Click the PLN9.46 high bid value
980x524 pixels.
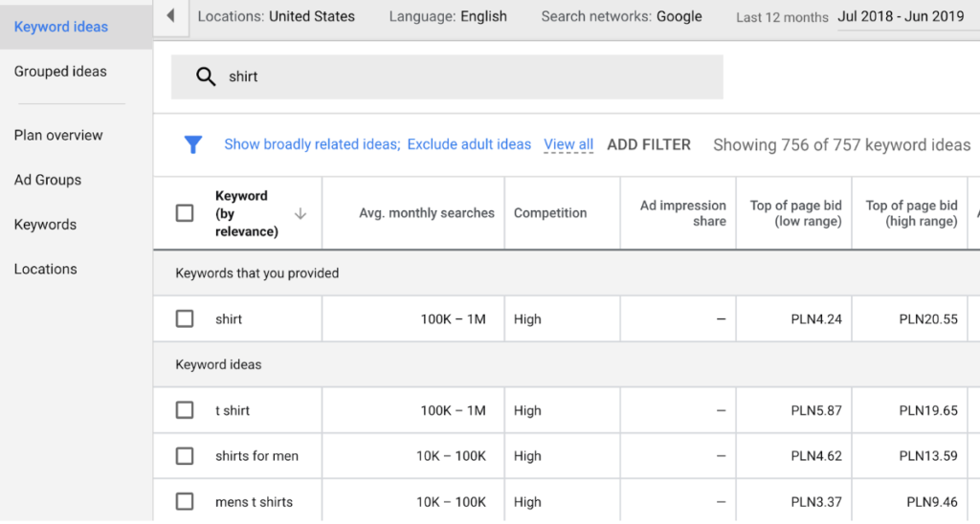coord(932,501)
